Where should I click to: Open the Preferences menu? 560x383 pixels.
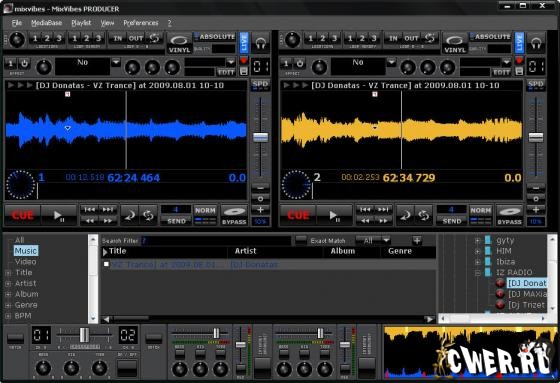click(141, 23)
